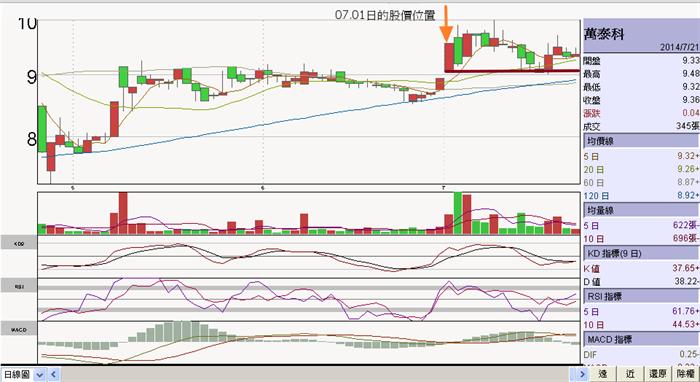Click the month 6 marker on the date axis
Screen dimensions: 700x382
[262, 187]
